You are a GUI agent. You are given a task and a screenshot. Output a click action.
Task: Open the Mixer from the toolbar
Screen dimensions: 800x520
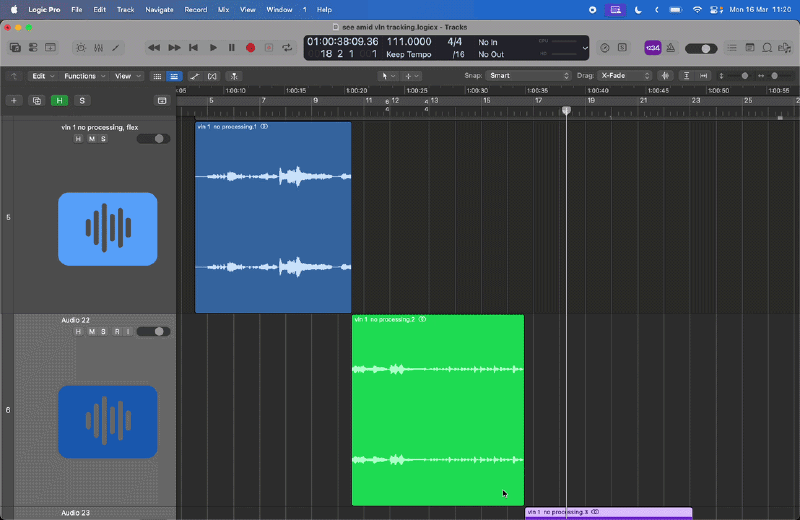tap(98, 47)
